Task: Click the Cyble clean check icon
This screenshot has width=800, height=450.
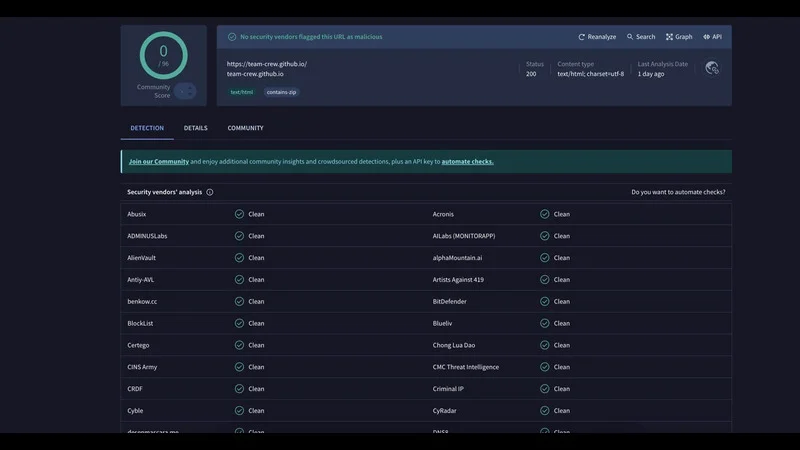Action: click(239, 411)
